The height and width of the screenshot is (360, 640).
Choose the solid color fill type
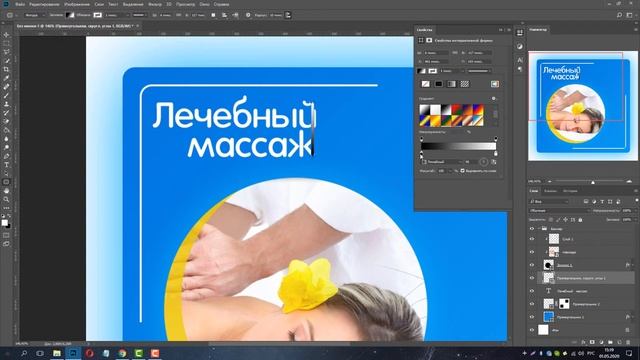[438, 84]
